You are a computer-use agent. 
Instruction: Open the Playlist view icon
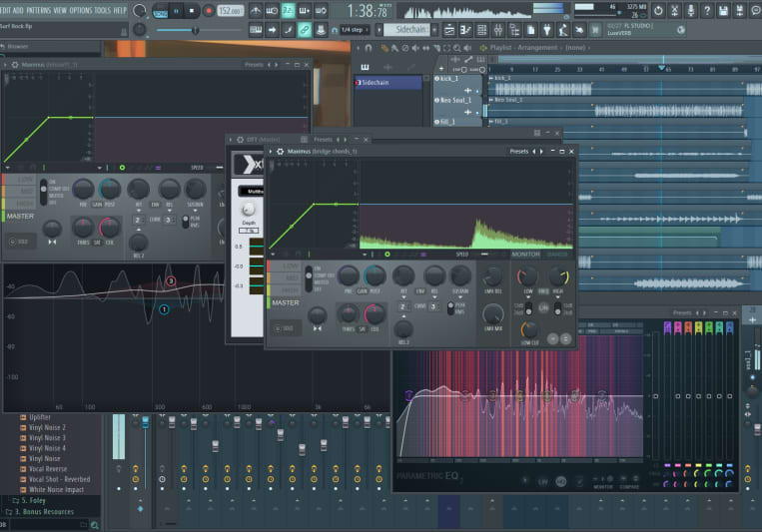(x=449, y=30)
